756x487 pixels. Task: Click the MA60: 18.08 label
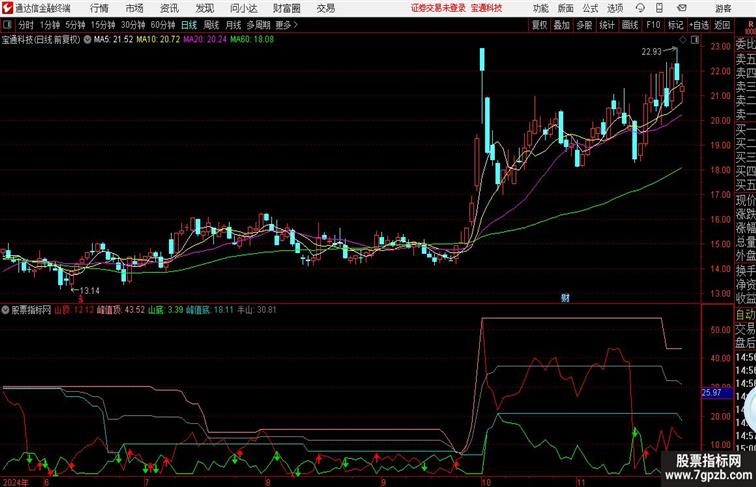pos(252,40)
